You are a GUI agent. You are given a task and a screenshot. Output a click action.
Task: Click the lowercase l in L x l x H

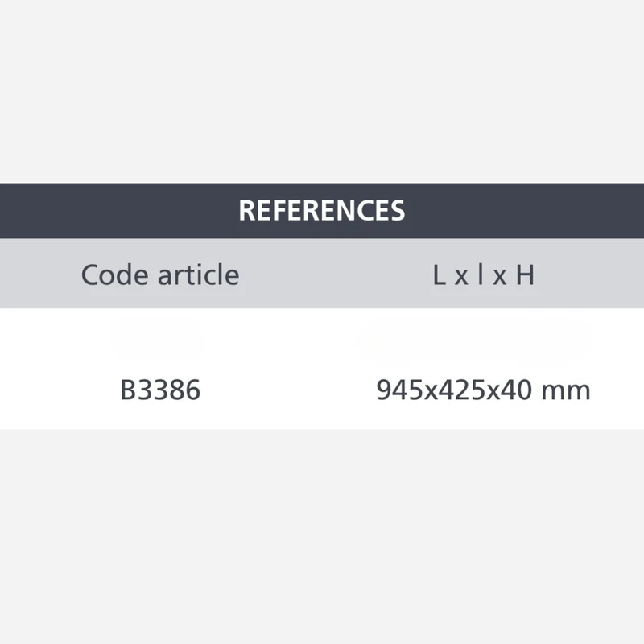[x=480, y=274]
